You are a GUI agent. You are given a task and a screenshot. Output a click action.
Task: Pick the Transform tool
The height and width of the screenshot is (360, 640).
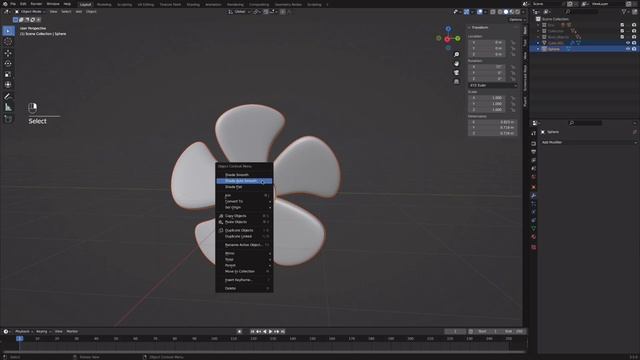coord(8,85)
